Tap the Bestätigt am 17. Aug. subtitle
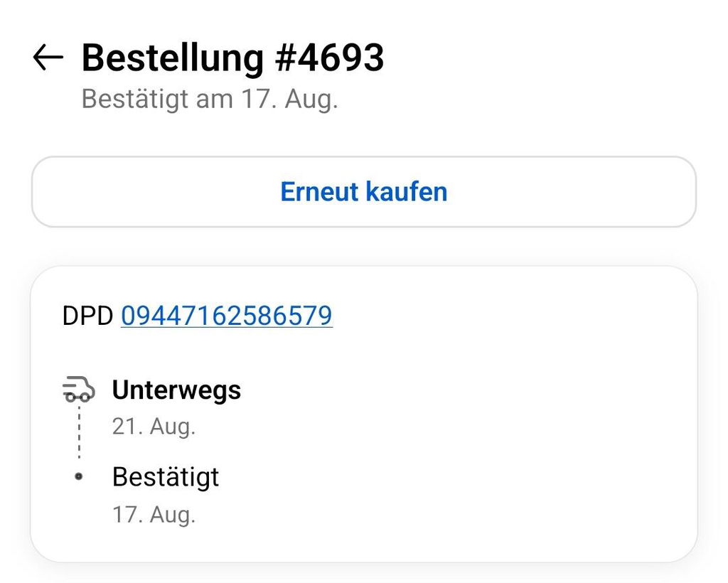The image size is (728, 583). click(210, 100)
